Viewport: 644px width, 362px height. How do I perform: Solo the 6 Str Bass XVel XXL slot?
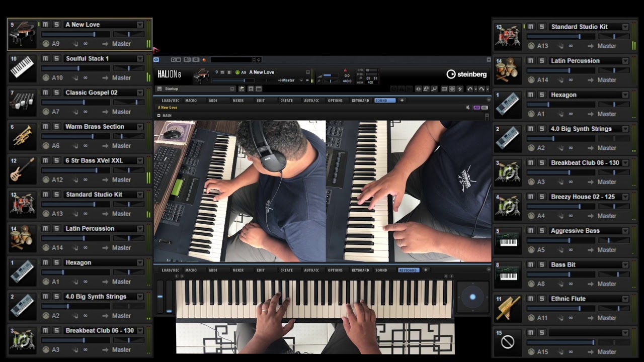tap(56, 160)
